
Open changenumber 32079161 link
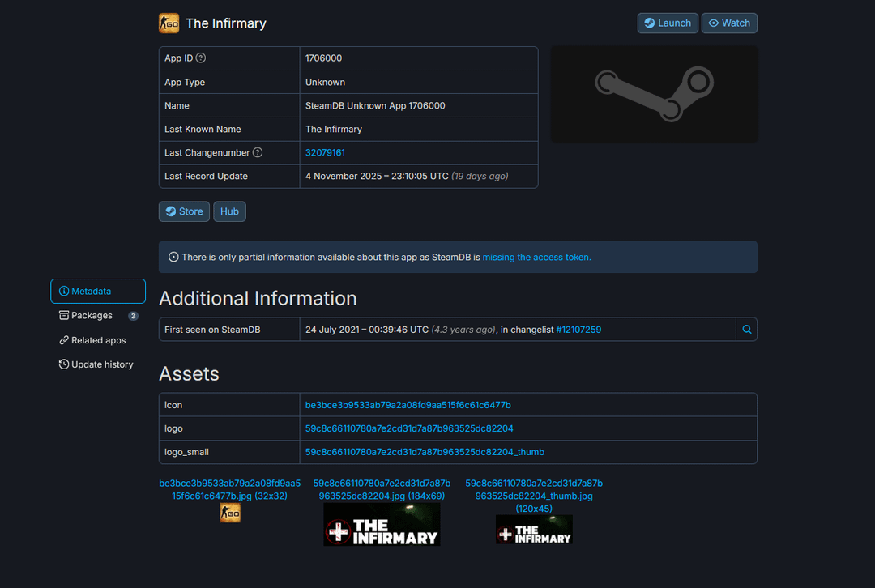[325, 152]
